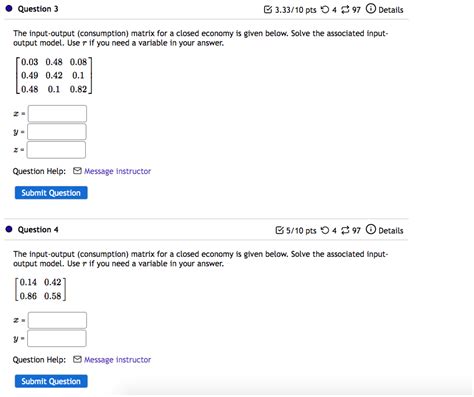
Task: Open Question 4 Details info icon
Action: pos(371,229)
